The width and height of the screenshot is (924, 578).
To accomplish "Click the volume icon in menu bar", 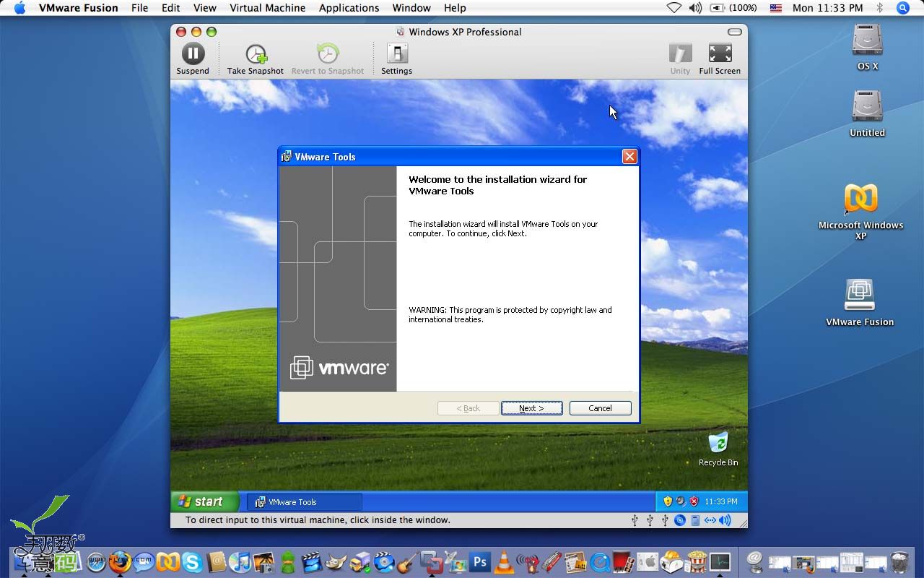I will pyautogui.click(x=695, y=8).
